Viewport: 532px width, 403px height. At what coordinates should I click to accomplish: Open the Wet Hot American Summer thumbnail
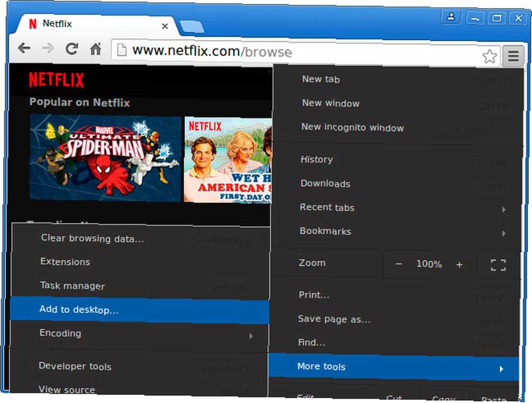[x=228, y=160]
